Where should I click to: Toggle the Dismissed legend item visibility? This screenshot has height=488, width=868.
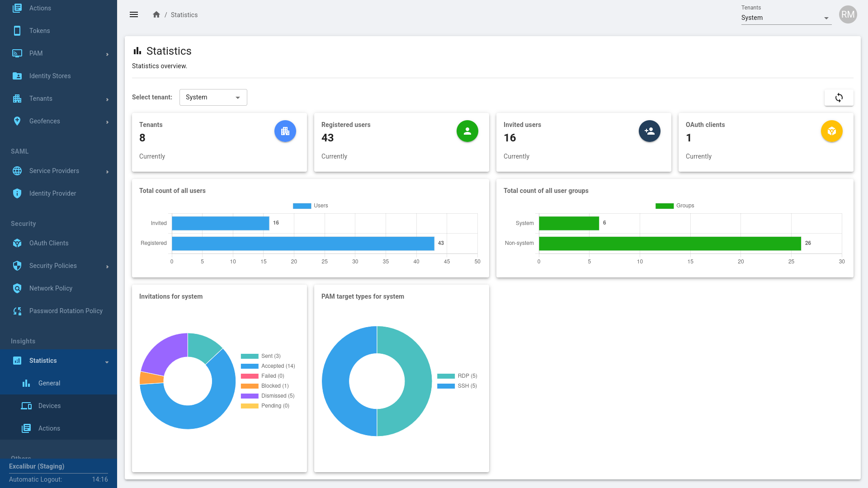268,396
